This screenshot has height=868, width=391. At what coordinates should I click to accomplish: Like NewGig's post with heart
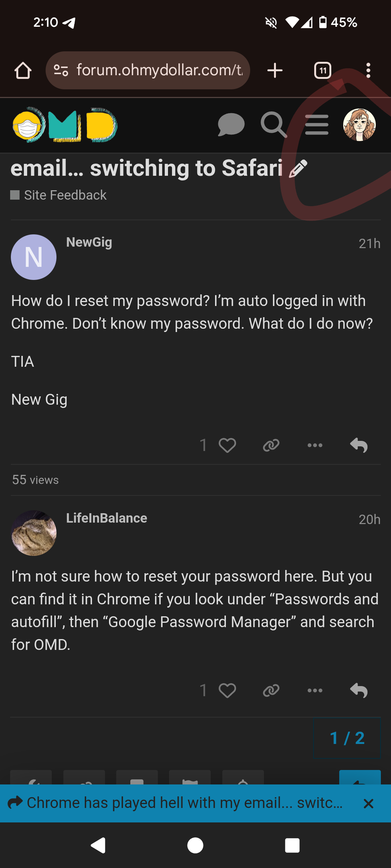click(x=227, y=445)
